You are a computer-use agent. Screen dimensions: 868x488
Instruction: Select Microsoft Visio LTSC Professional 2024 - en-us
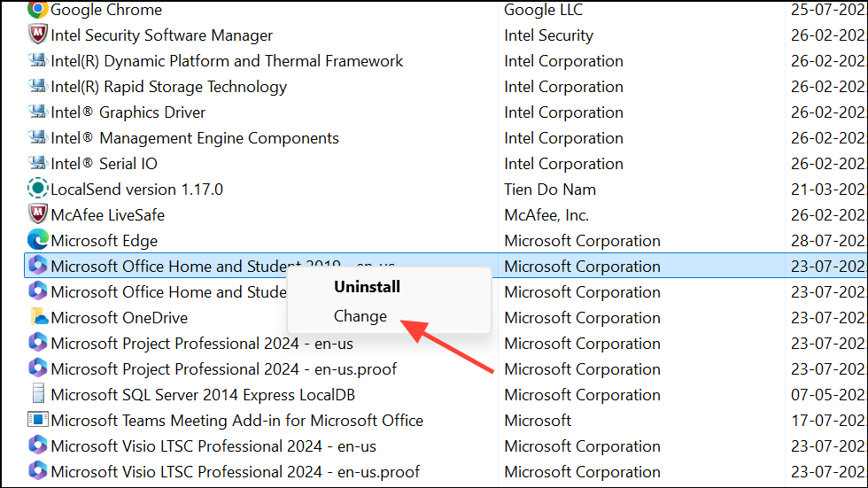click(213, 446)
